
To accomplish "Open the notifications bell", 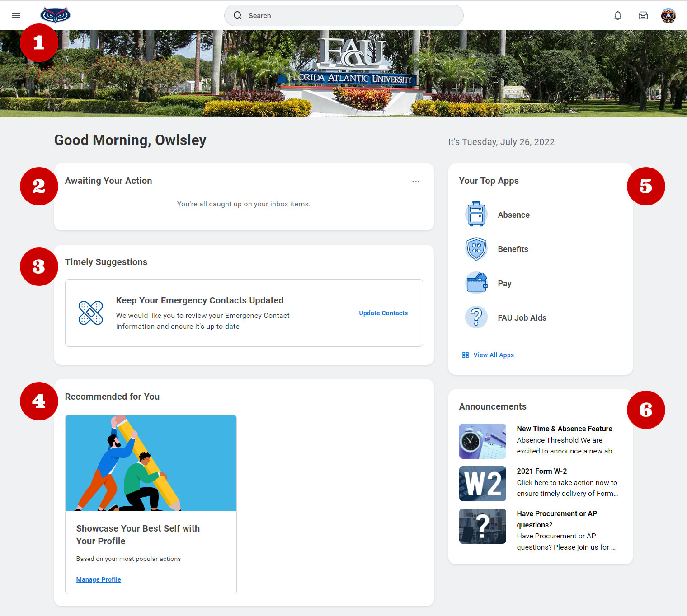I will pyautogui.click(x=617, y=15).
